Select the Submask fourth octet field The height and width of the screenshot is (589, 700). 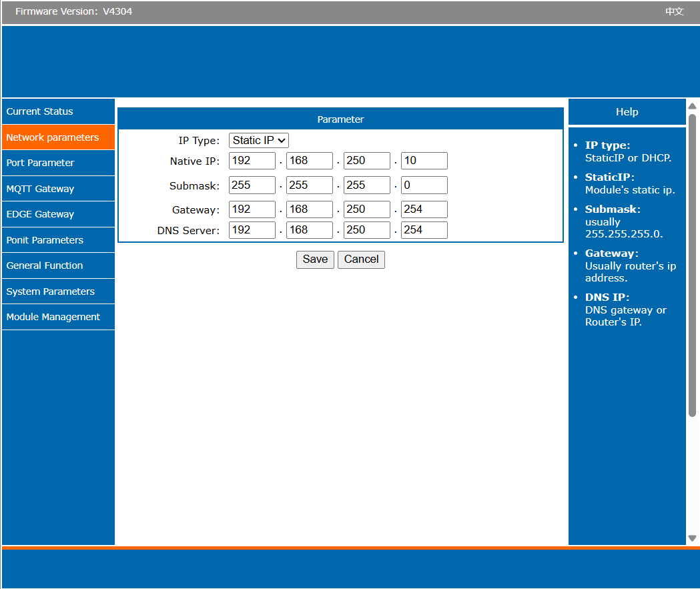pyautogui.click(x=424, y=185)
